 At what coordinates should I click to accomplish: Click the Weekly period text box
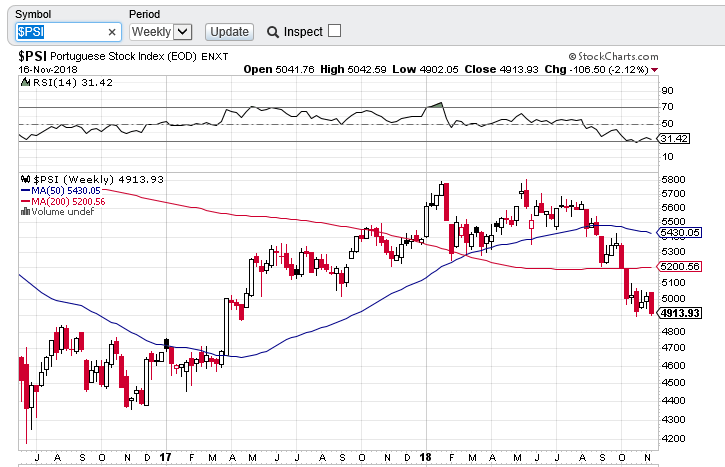(x=151, y=32)
